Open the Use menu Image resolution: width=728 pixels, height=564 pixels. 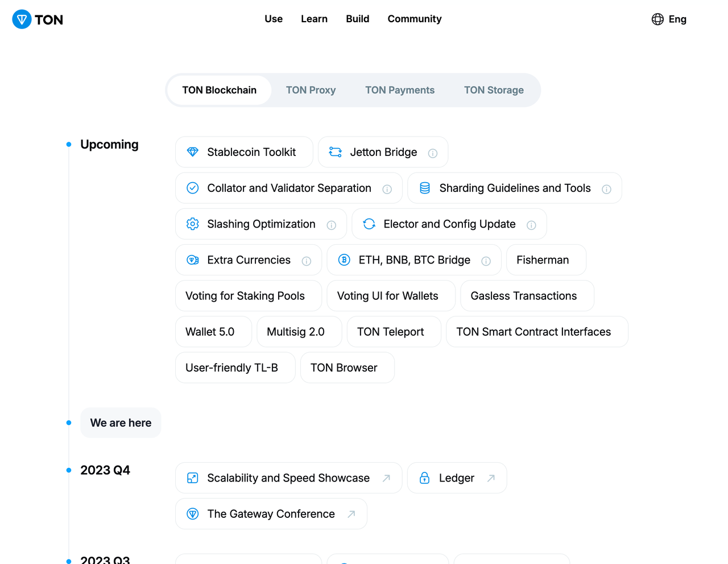point(274,19)
